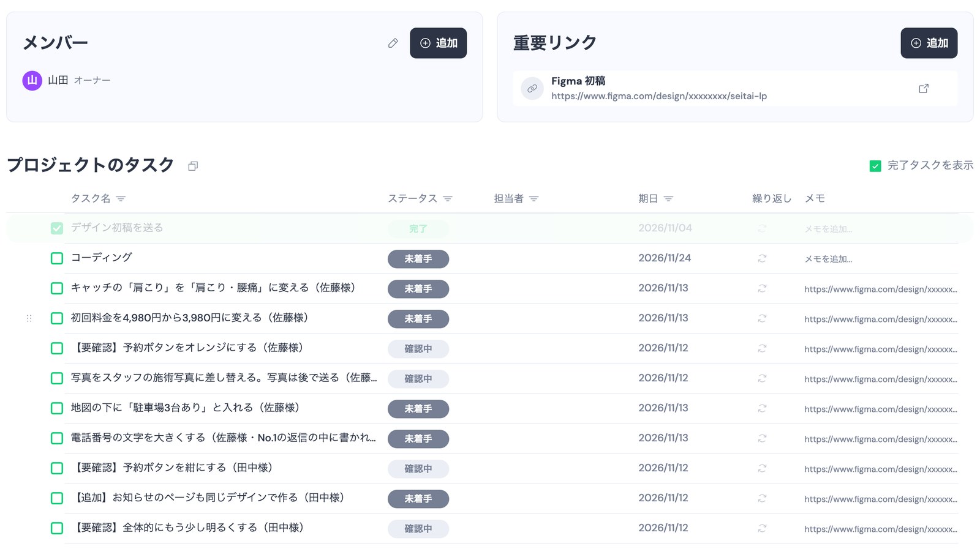The height and width of the screenshot is (549, 980).
Task: Check 【追加】お知らせのページ task checkbox
Action: pos(57,498)
